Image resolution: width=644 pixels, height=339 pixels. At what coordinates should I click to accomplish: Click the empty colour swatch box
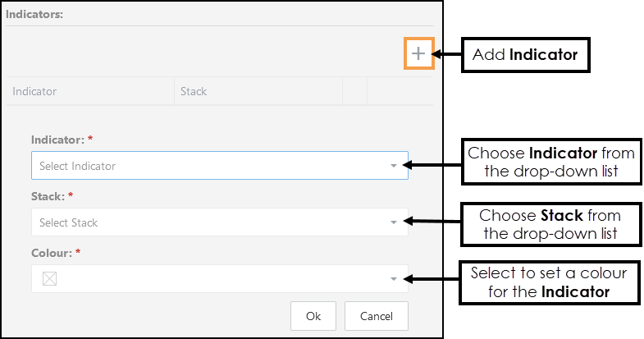[49, 279]
